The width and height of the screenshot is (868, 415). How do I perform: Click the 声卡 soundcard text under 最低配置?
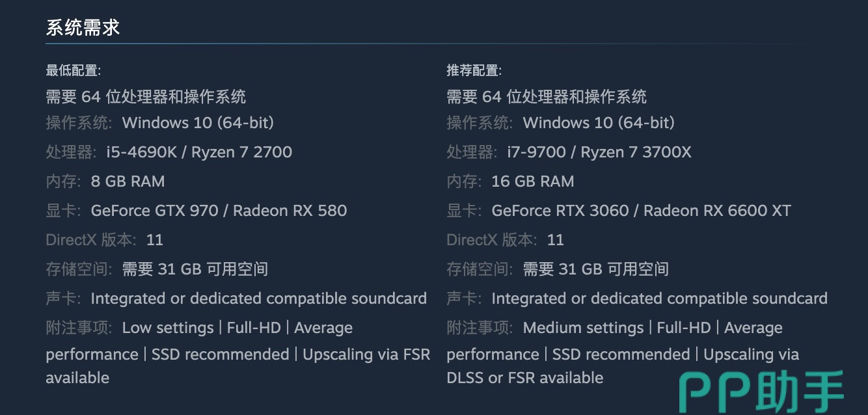pyautogui.click(x=258, y=299)
